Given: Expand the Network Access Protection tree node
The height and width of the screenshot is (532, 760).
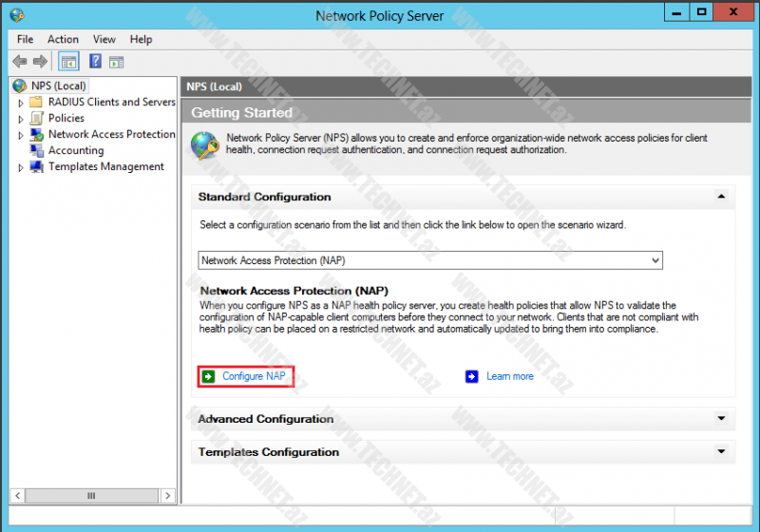Looking at the screenshot, I should pos(21,135).
